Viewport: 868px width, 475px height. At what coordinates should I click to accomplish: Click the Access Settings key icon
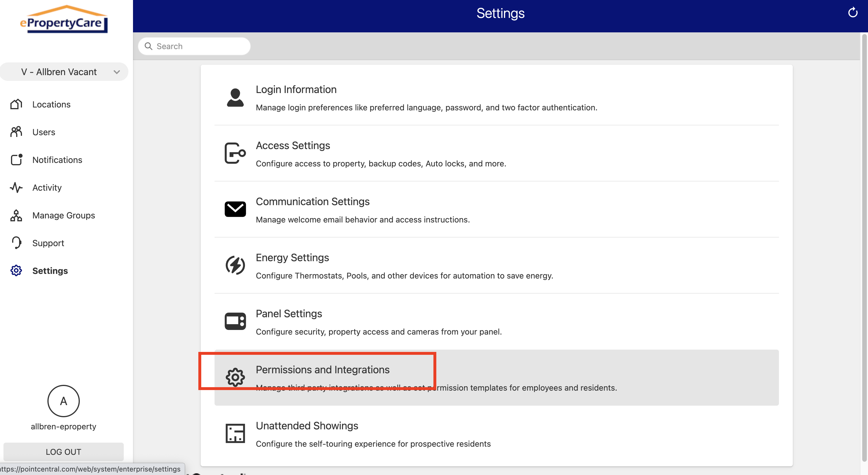(x=235, y=153)
